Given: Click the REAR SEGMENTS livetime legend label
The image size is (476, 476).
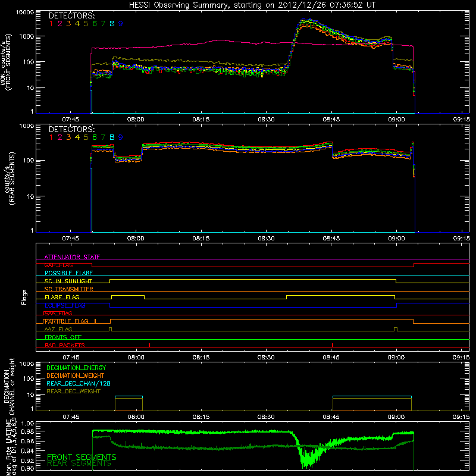Looking at the screenshot, I should tap(79, 464).
